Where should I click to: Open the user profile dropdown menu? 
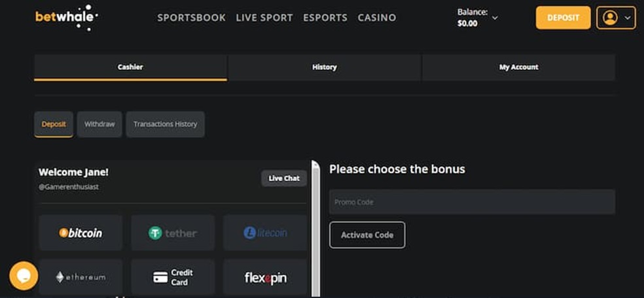pos(616,18)
